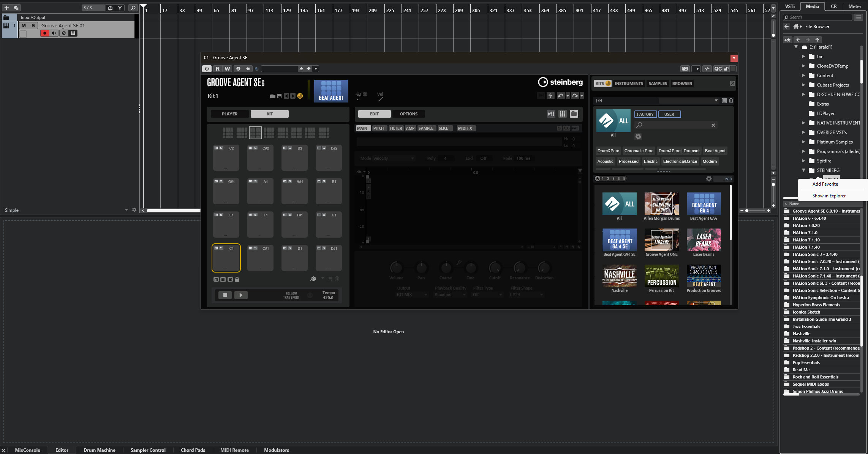Screen dimensions: 868x454
Task: Click the load kit folder icon next to Kit 1
Action: click(x=272, y=96)
